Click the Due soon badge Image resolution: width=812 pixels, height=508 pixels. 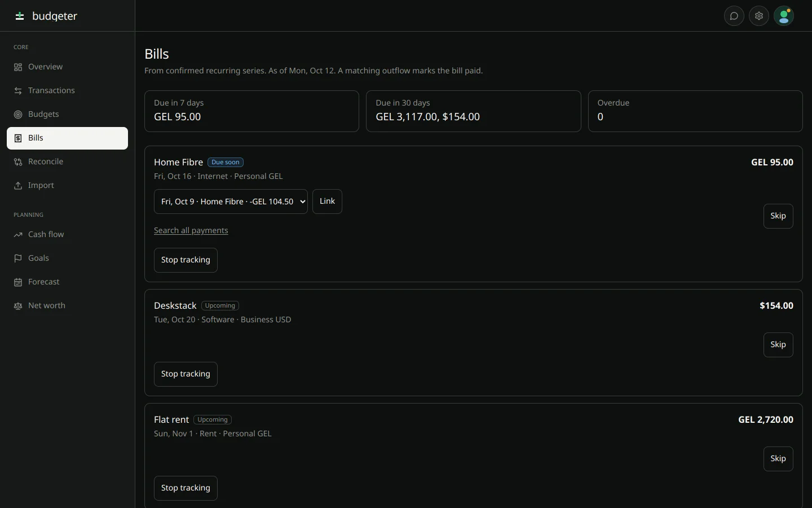coord(226,162)
